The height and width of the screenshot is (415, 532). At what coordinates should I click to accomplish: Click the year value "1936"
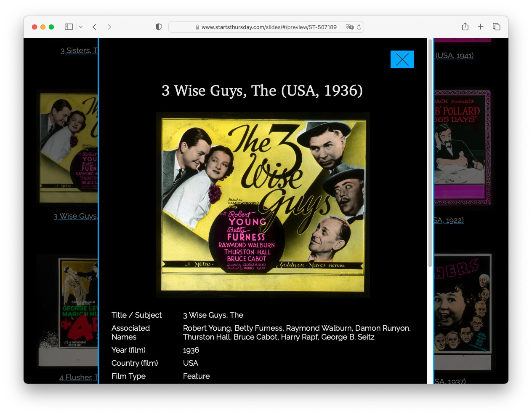[191, 350]
